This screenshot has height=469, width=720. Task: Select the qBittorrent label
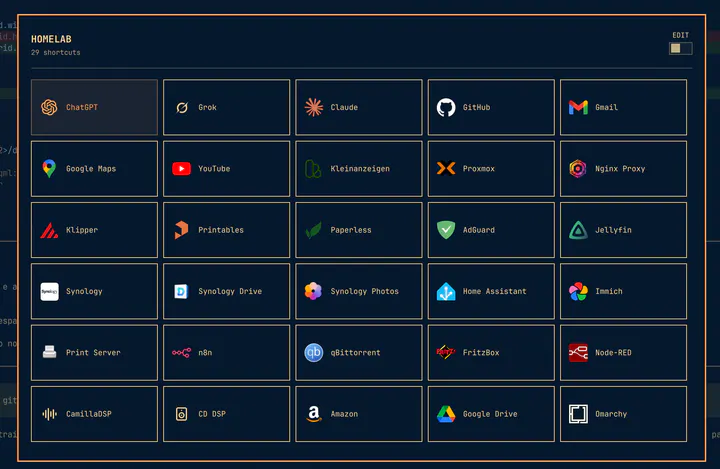click(x=355, y=353)
